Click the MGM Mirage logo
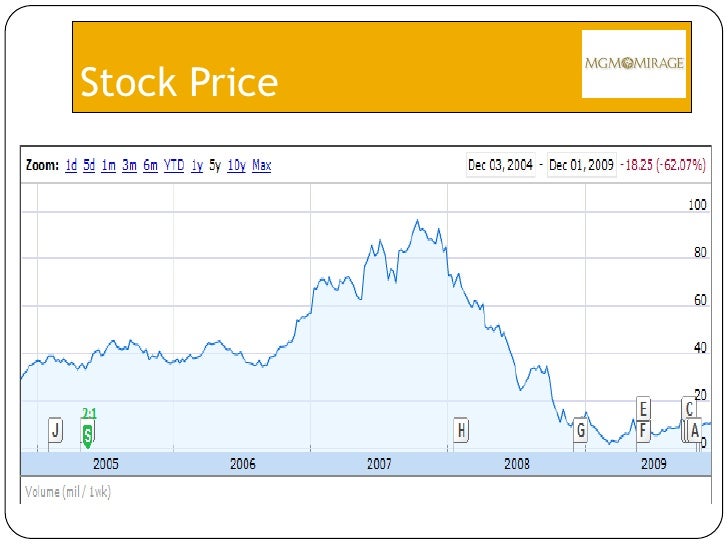The height and width of the screenshot is (546, 728). click(x=634, y=65)
